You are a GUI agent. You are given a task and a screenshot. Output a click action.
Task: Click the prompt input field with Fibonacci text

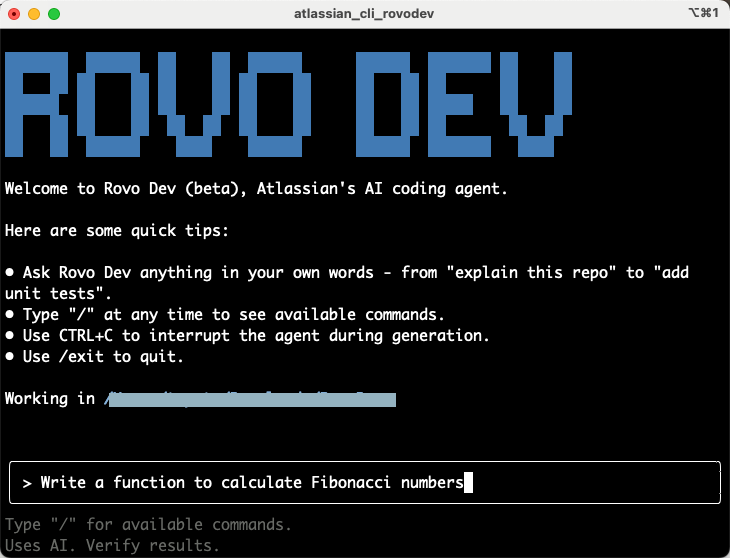(x=365, y=483)
